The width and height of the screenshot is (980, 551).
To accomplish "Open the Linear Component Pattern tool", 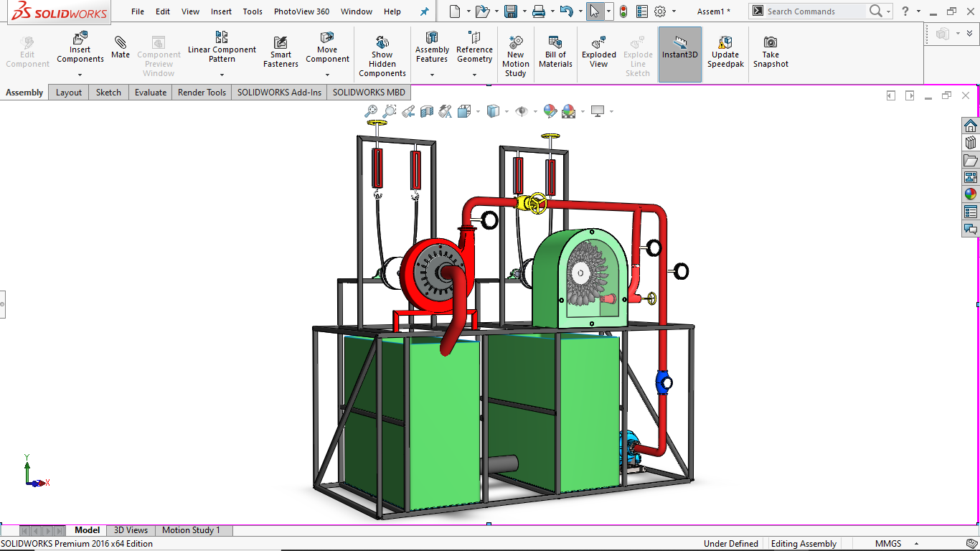I will pos(222,48).
